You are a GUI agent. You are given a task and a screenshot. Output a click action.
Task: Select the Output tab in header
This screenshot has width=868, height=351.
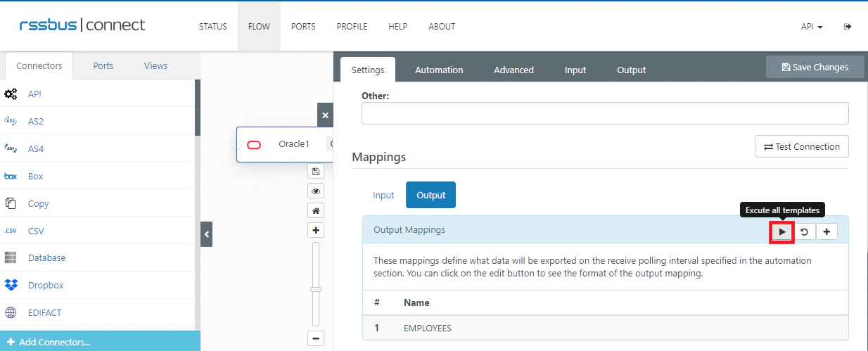[x=631, y=70]
